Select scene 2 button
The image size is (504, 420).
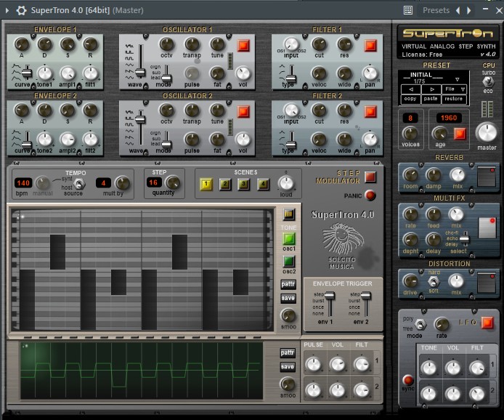[225, 185]
